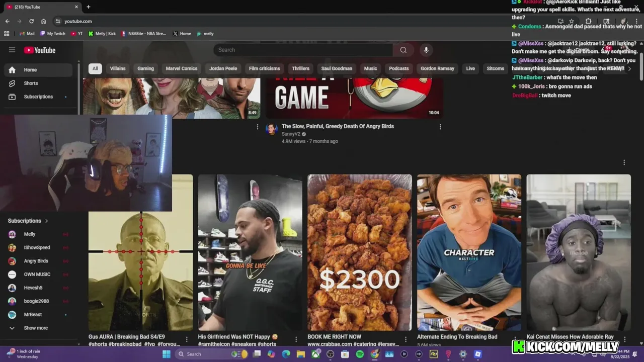Play Alternate Ending To Breaking Bad short

(x=469, y=252)
